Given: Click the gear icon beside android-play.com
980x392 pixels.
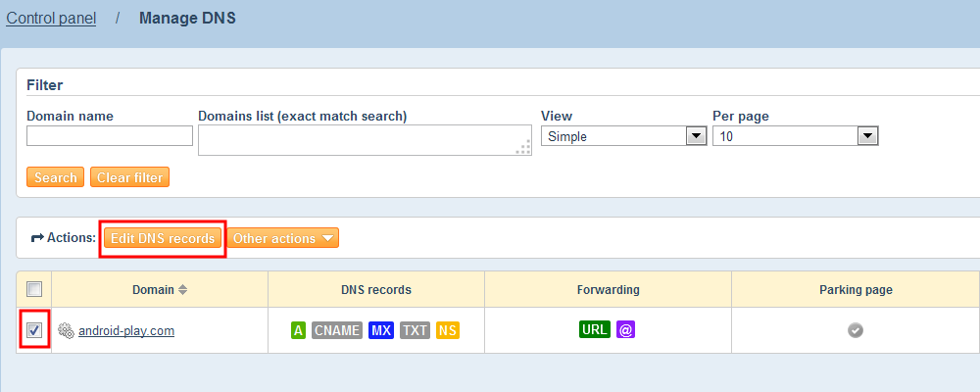Looking at the screenshot, I should pyautogui.click(x=67, y=331).
